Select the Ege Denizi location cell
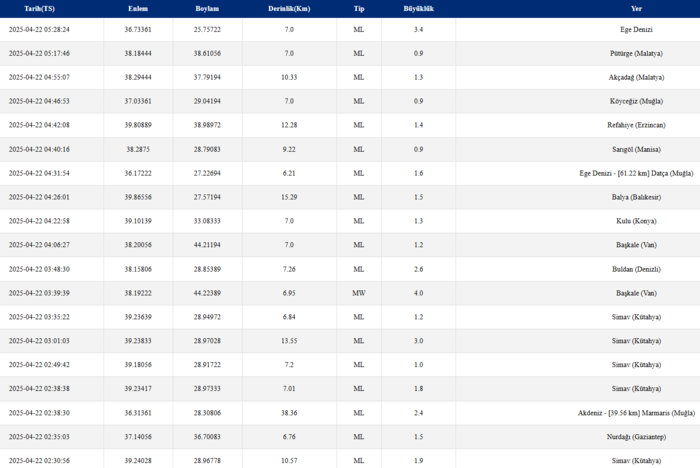The height and width of the screenshot is (468, 700). (x=636, y=29)
